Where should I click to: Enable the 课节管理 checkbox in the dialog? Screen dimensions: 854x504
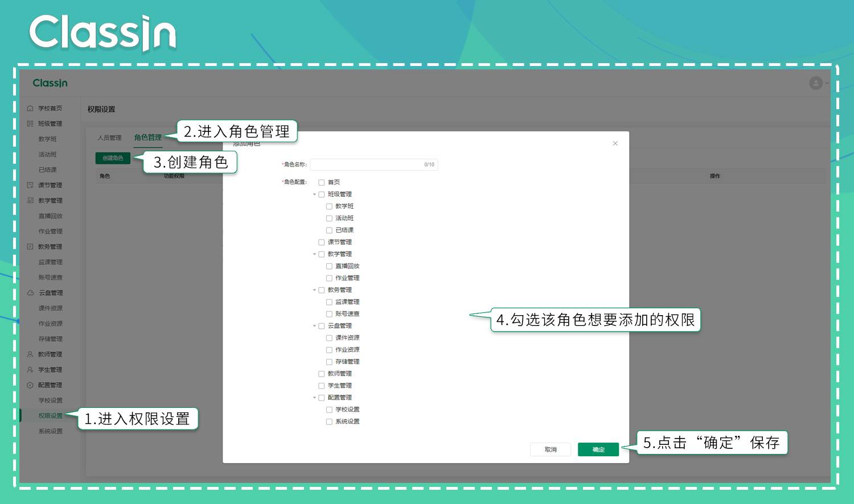click(x=322, y=242)
